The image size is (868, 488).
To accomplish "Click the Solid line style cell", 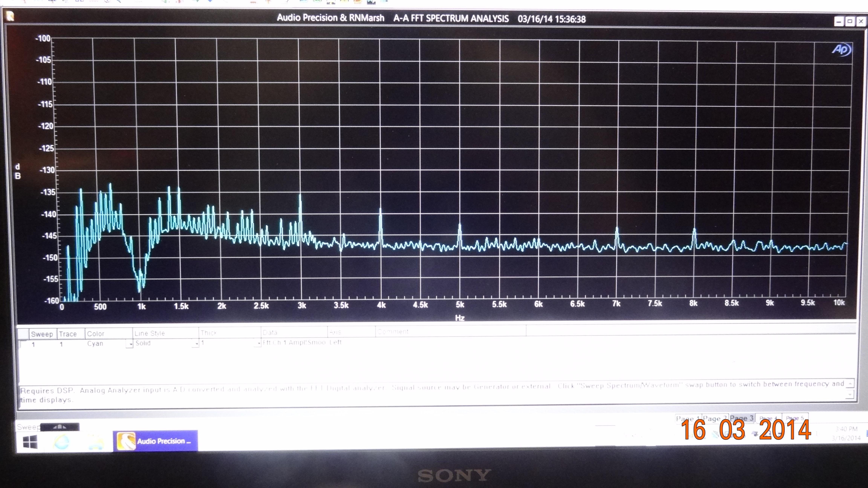I will click(163, 343).
